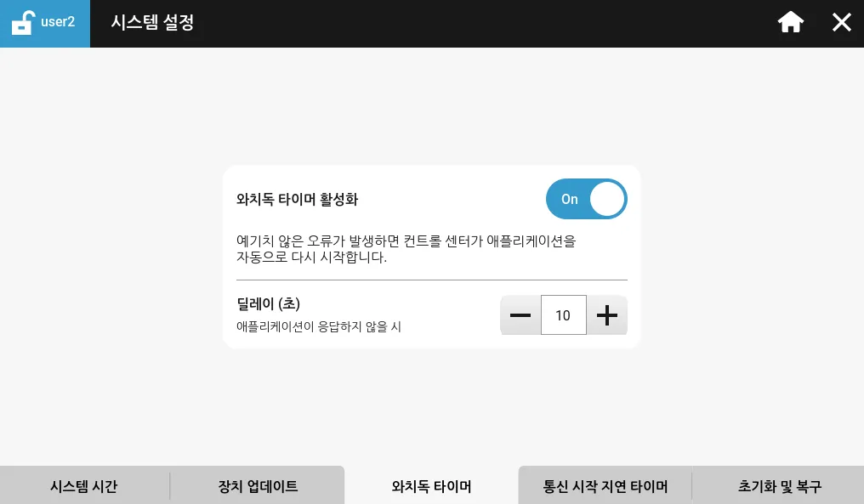Screen dimensions: 864x504
Task: Click the 시스템 설정 title text
Action: click(153, 23)
